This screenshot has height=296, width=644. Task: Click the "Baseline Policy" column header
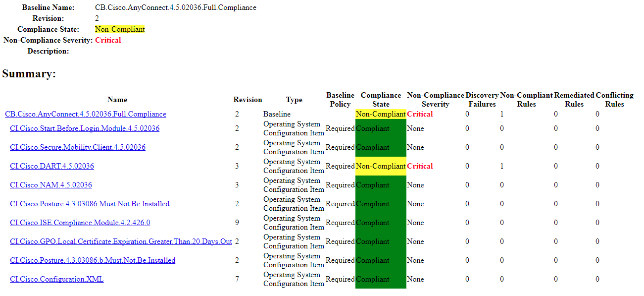point(341,100)
